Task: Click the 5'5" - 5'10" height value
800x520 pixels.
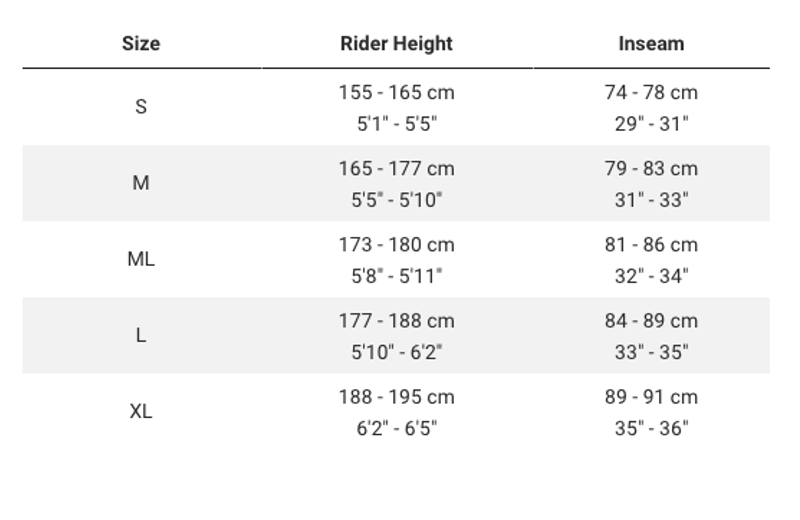Action: click(396, 200)
